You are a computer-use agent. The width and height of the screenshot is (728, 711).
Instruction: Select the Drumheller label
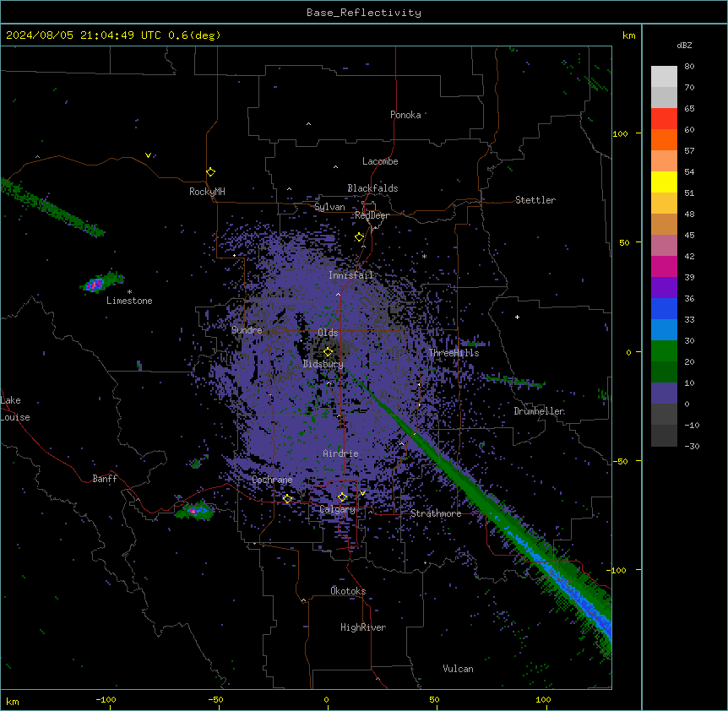pos(539,411)
